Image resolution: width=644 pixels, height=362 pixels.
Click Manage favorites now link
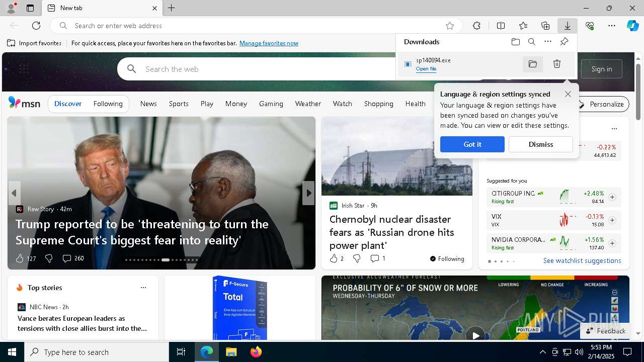point(269,43)
